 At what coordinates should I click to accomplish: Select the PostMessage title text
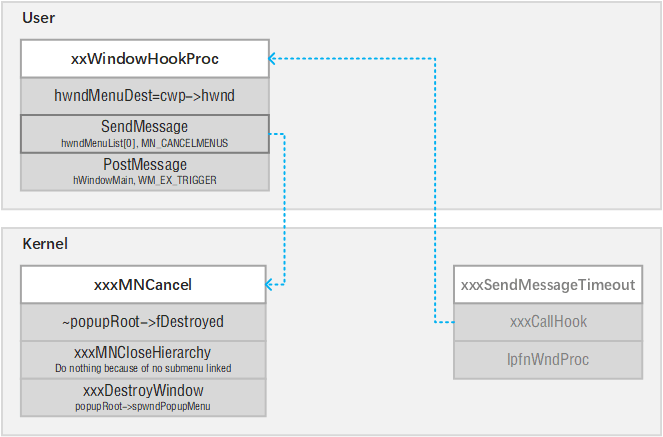click(x=144, y=164)
